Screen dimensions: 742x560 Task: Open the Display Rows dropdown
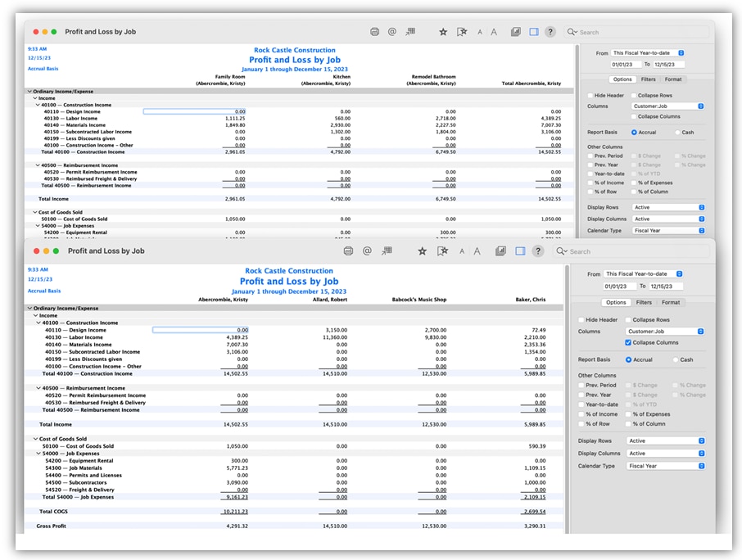665,440
